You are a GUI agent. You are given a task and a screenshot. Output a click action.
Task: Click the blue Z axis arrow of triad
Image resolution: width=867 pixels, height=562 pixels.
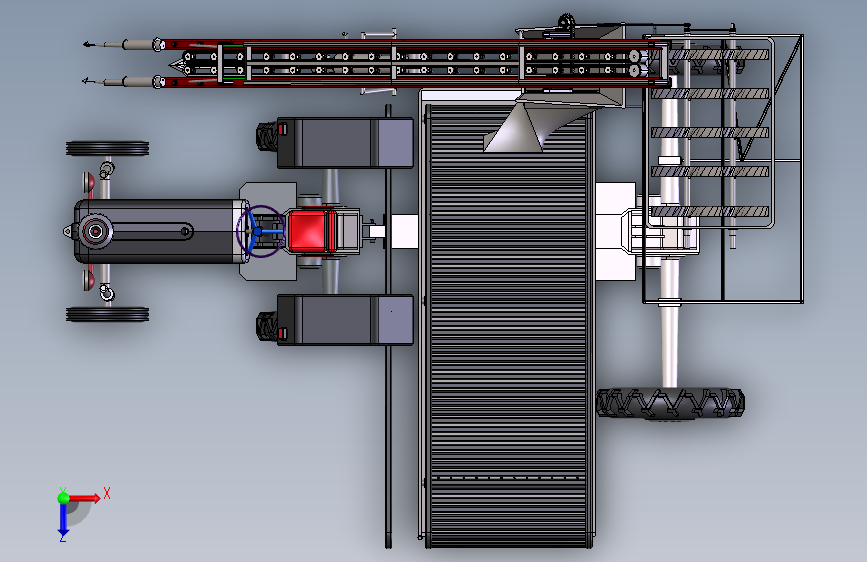point(63,520)
